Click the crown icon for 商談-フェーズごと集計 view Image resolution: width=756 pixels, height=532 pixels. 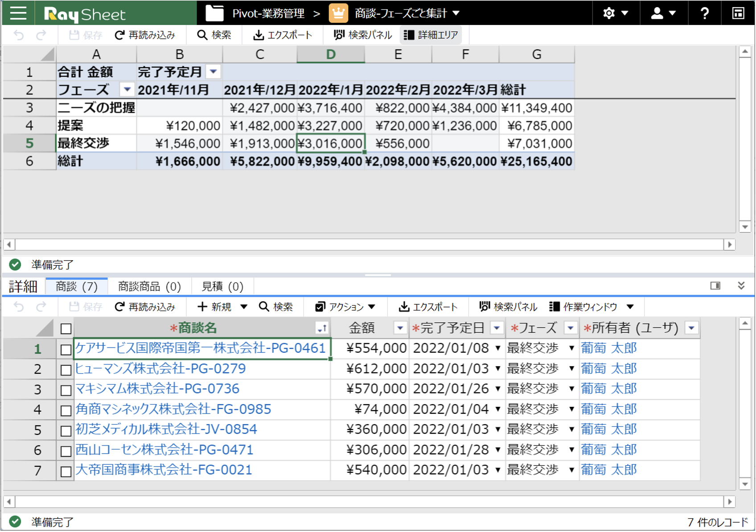click(338, 13)
